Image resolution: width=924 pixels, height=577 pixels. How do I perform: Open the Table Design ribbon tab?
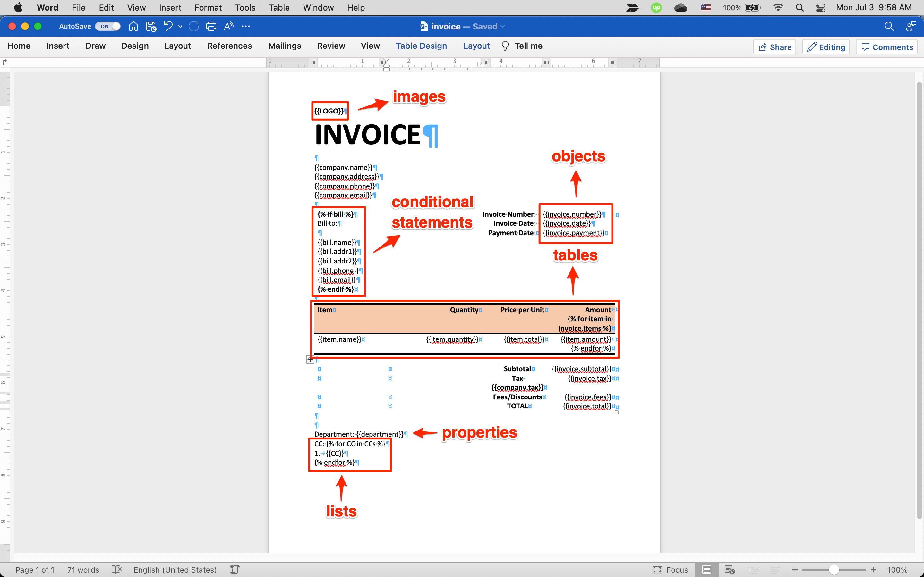[421, 46]
